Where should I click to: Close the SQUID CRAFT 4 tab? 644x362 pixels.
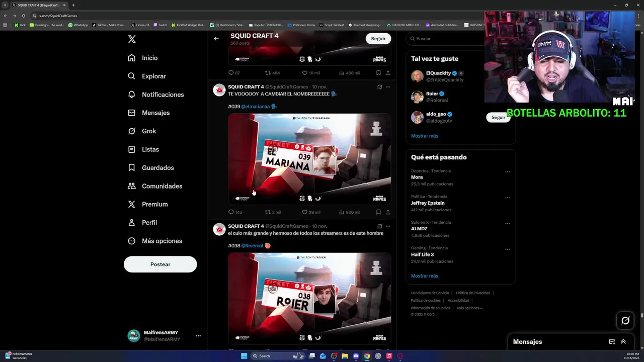click(x=64, y=5)
